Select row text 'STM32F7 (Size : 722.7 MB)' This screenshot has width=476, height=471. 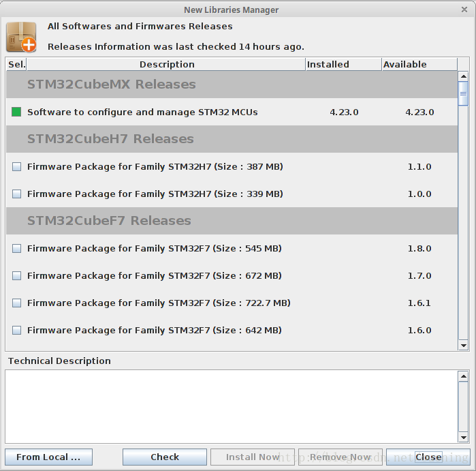coord(229,303)
